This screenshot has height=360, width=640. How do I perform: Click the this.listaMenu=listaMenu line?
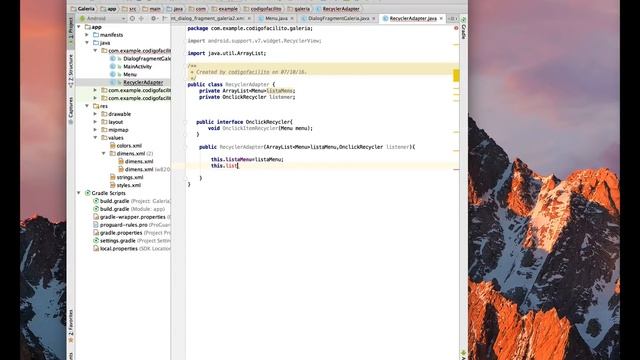click(247, 159)
